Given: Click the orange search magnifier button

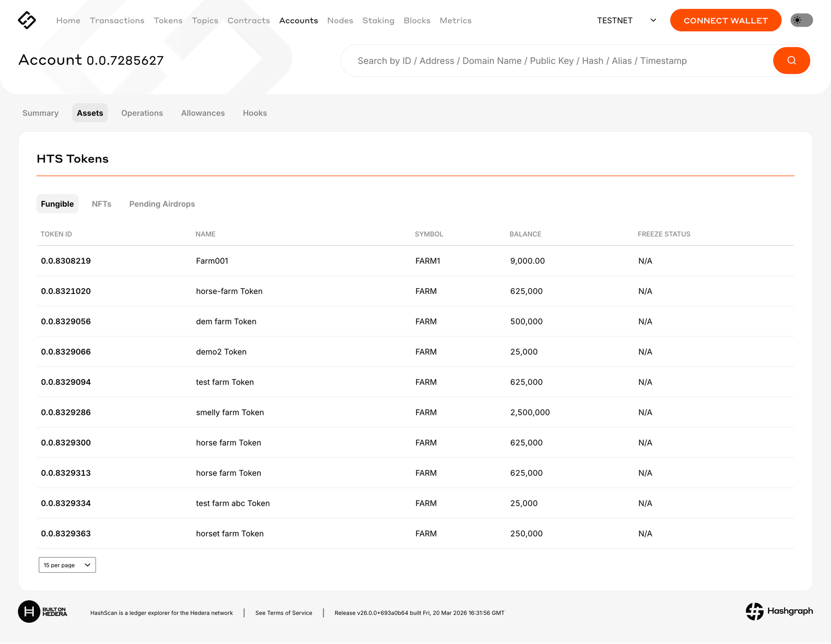Looking at the screenshot, I should [791, 61].
